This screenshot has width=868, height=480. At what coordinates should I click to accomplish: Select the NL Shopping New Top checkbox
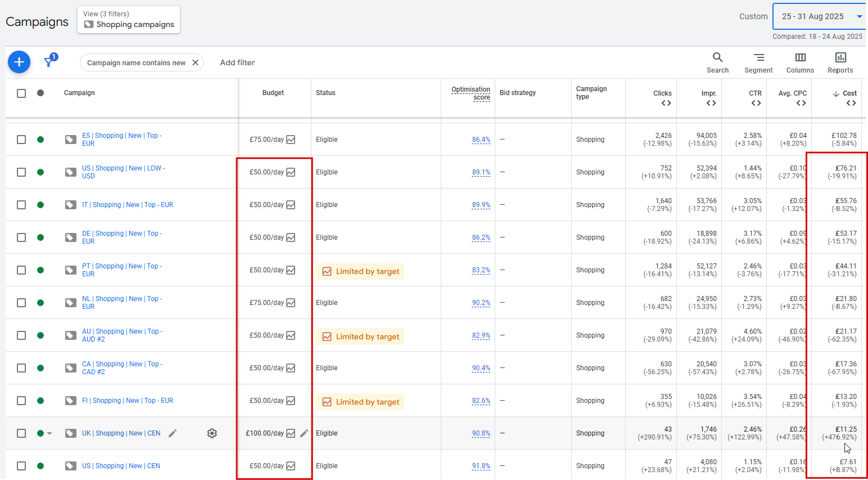(21, 303)
